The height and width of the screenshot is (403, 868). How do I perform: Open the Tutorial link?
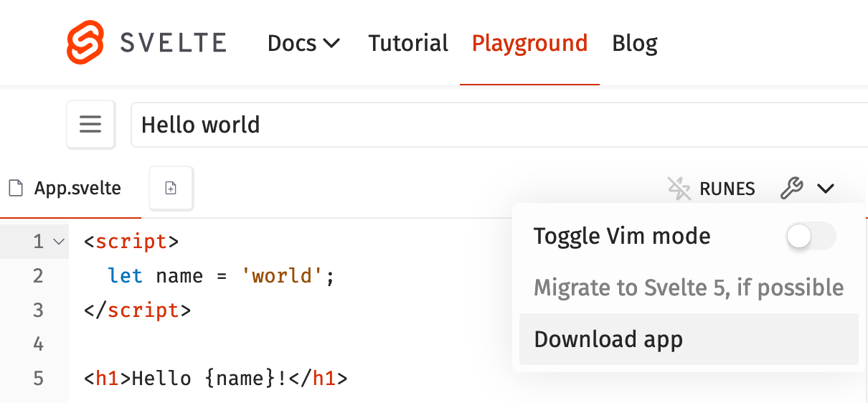[x=408, y=44]
